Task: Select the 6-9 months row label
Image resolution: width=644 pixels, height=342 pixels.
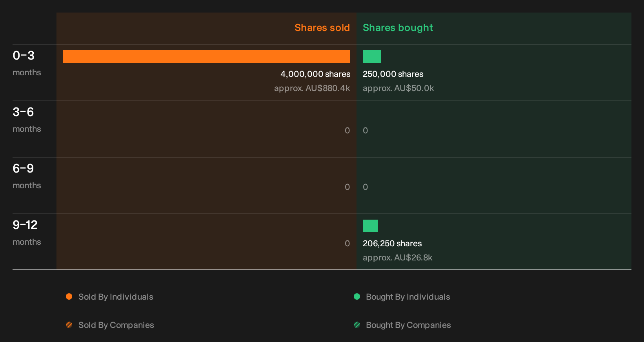Action: (x=27, y=176)
